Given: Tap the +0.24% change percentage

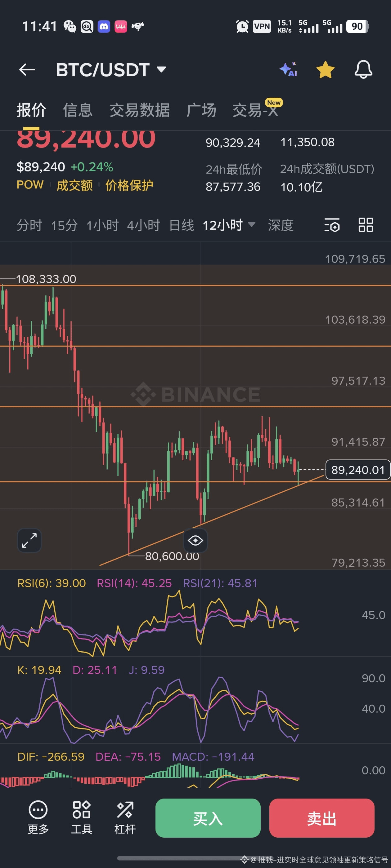Looking at the screenshot, I should 92,167.
